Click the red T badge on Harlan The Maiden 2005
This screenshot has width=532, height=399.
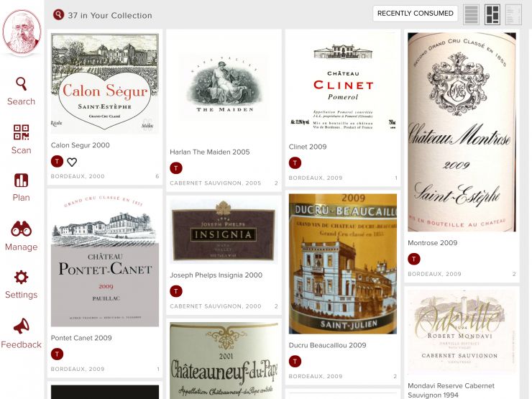click(x=176, y=168)
